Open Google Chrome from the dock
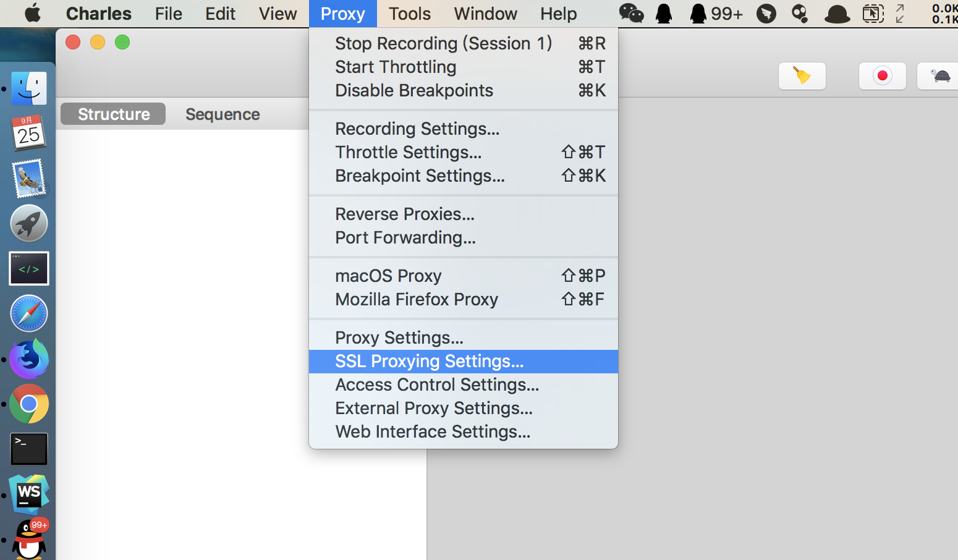Screen dimensions: 958x560 29,404
